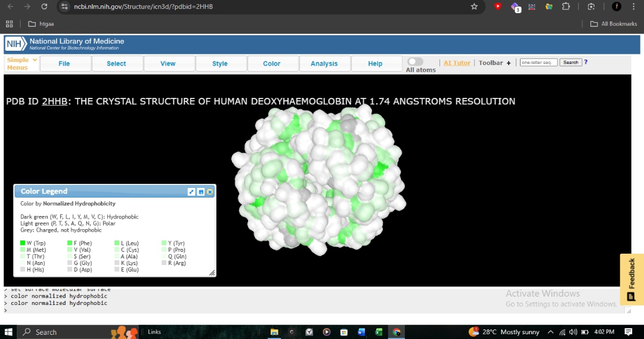
Task: Click the one-letter sequence search field
Action: point(538,63)
